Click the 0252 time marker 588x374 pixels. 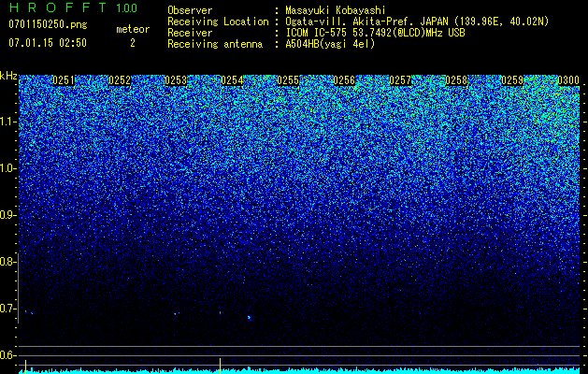(120, 80)
